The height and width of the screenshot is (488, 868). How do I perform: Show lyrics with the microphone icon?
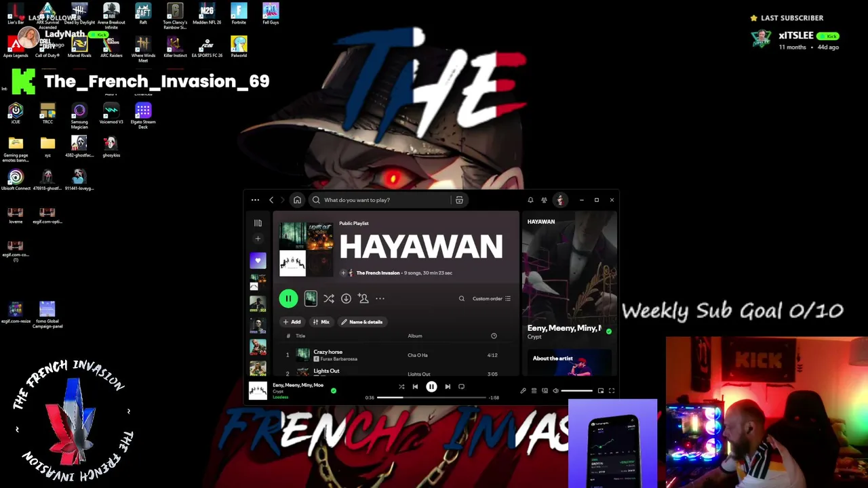point(523,390)
